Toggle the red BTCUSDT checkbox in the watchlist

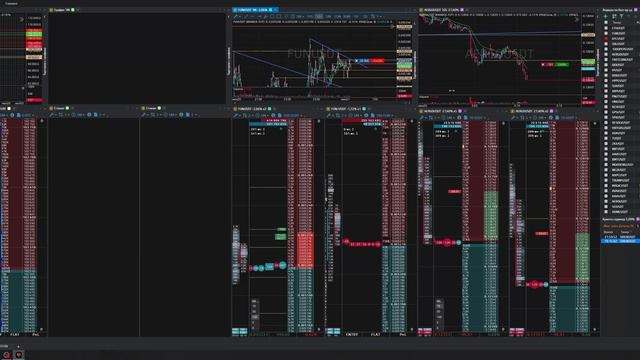(606, 39)
